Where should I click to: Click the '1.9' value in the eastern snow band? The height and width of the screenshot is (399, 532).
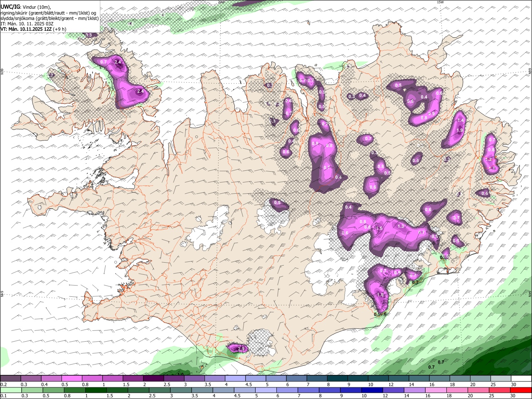tap(460, 130)
